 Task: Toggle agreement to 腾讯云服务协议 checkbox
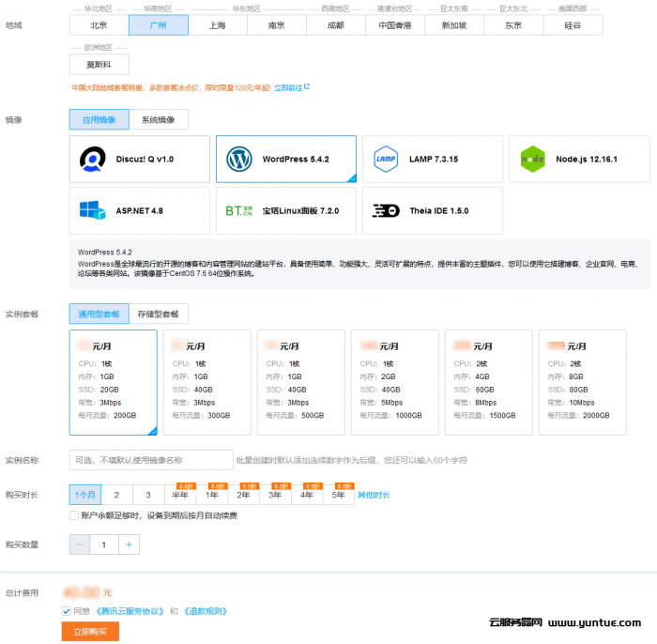click(x=67, y=610)
